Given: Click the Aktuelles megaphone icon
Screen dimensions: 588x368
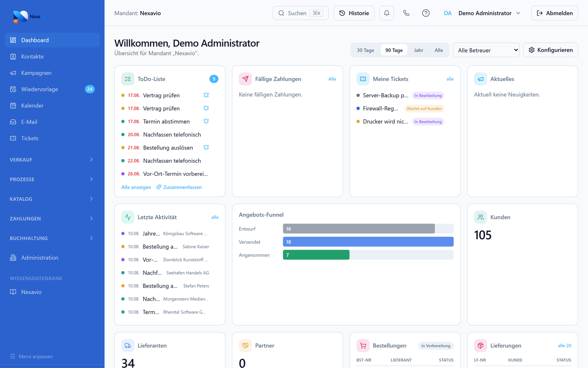Looking at the screenshot, I should 481,79.
